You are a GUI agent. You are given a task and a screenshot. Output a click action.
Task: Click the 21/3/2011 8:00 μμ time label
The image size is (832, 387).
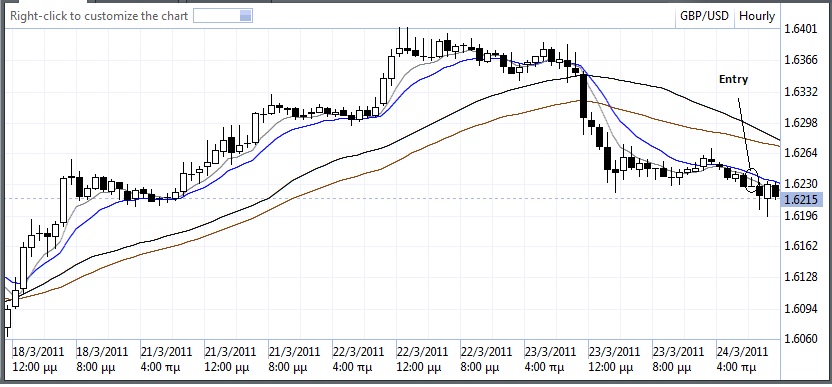294,359
